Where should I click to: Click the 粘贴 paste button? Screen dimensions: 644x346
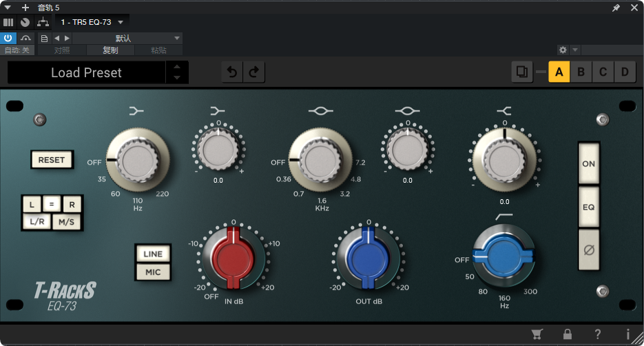tap(158, 50)
